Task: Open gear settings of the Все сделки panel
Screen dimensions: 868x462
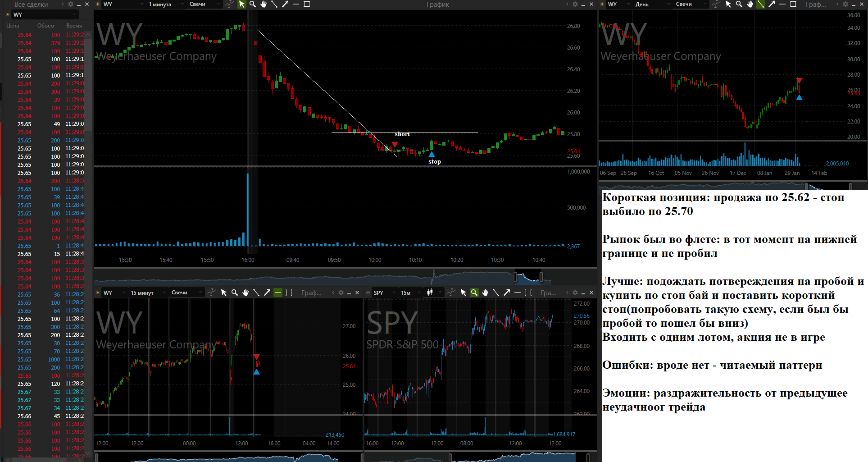Action: click(x=71, y=4)
